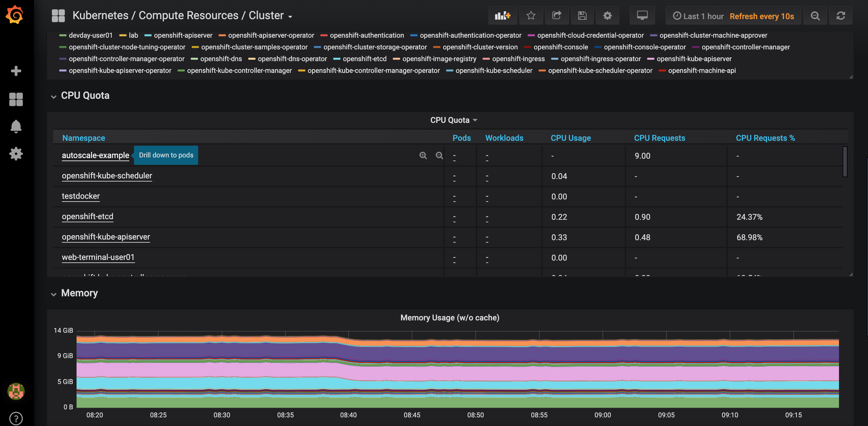This screenshot has width=868, height=426.
Task: Open the autoscale-example namespace link
Action: click(x=95, y=155)
